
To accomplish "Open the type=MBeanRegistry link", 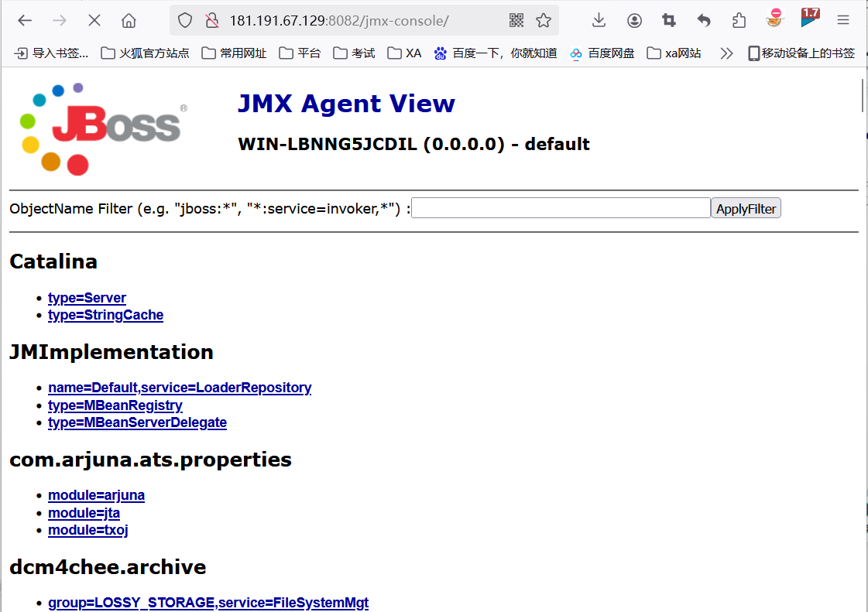I will click(x=115, y=405).
